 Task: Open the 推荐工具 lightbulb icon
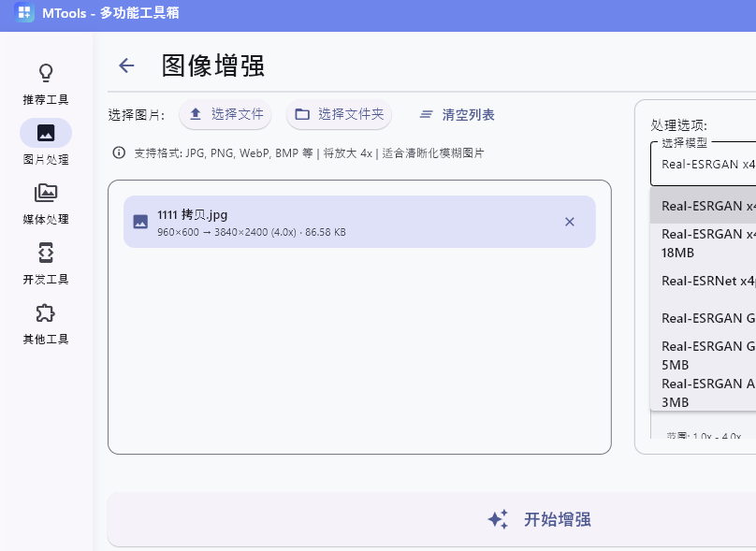pos(46,73)
